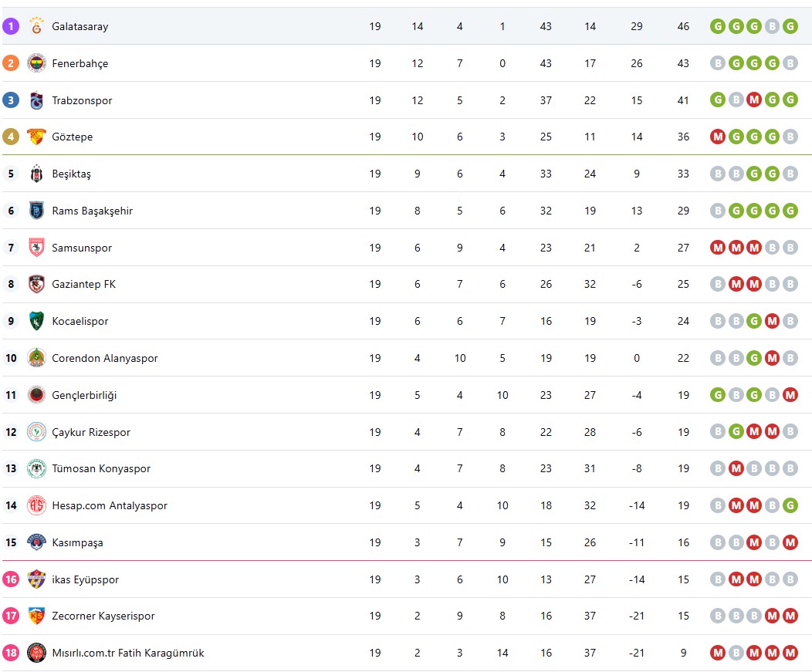Click the purple rank 1 badge
Viewport: 812px width, 672px height.
coord(11,26)
